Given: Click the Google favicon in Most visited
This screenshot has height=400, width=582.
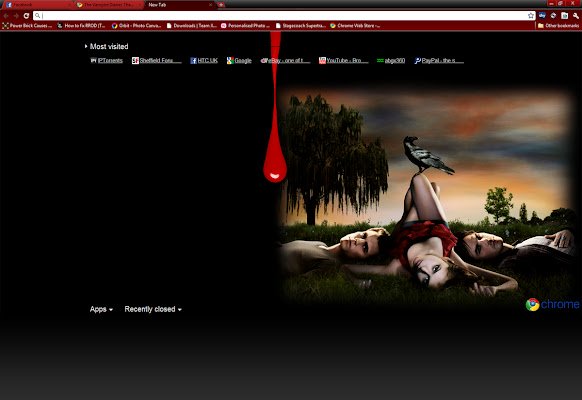Looking at the screenshot, I should (x=230, y=60).
